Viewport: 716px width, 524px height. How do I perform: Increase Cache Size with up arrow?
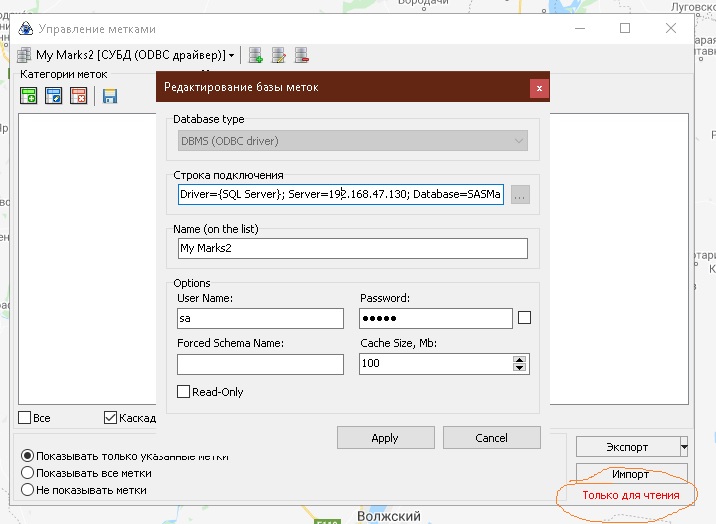(519, 359)
